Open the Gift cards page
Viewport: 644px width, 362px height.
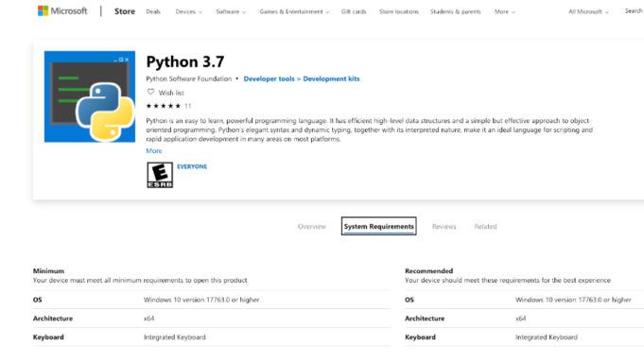pyautogui.click(x=354, y=12)
